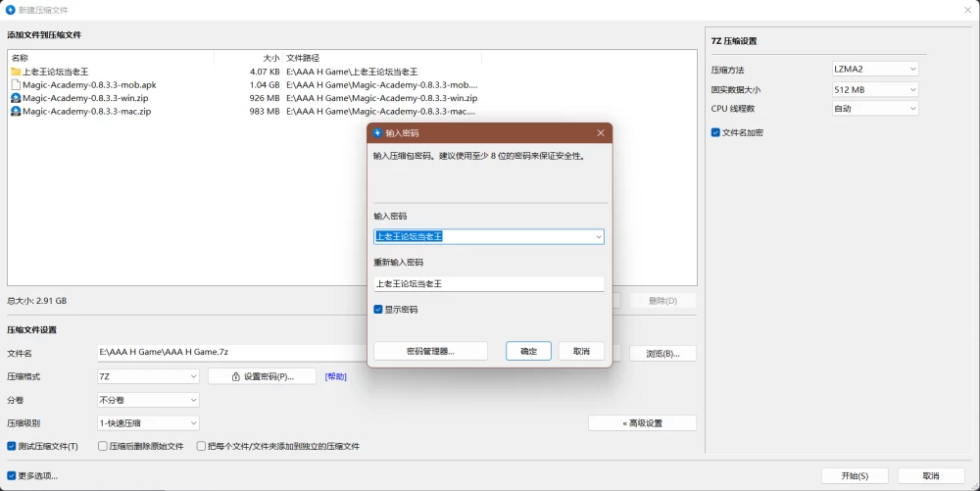Click 确定 button in password dialog
Screen dimensions: 980x491
529,351
